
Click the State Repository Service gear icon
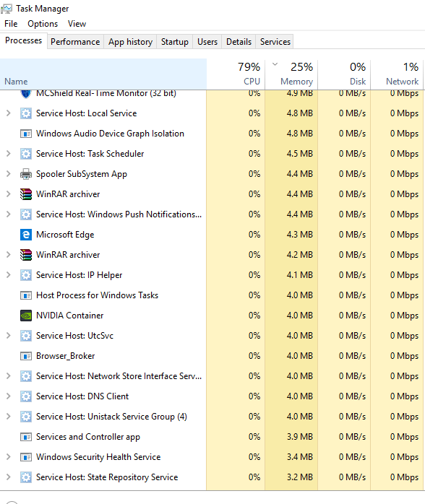(26, 477)
